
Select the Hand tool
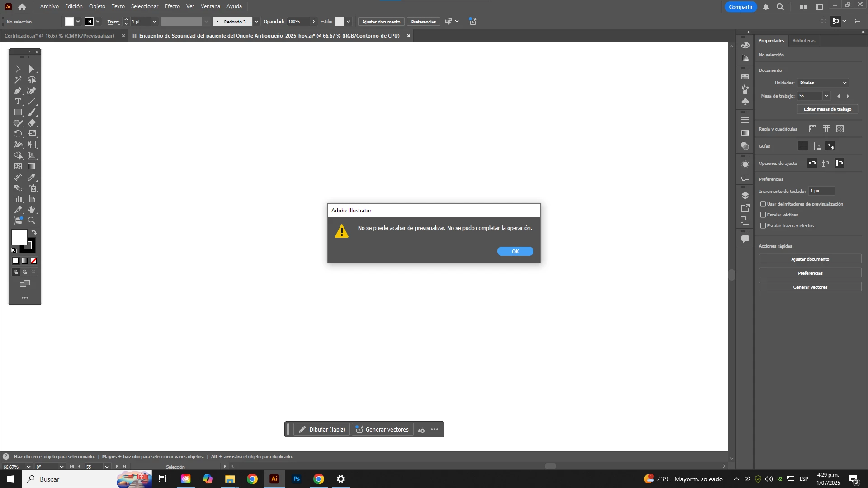pos(32,210)
